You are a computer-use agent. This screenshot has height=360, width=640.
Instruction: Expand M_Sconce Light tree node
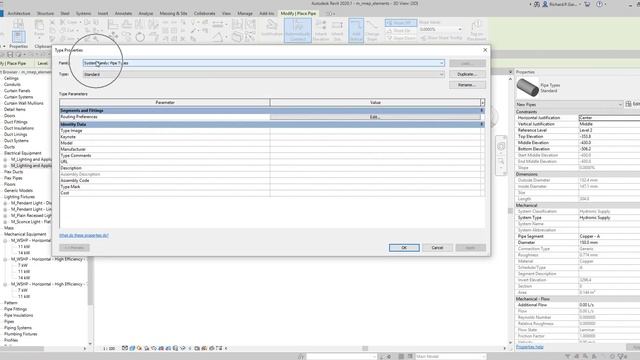pos(5,222)
